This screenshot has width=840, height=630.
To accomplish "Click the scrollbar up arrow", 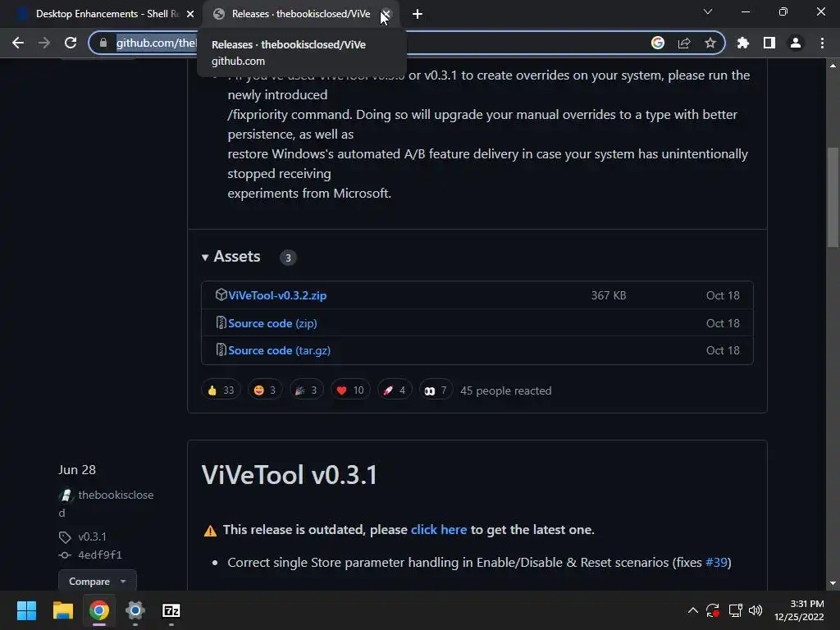I will [x=833, y=66].
